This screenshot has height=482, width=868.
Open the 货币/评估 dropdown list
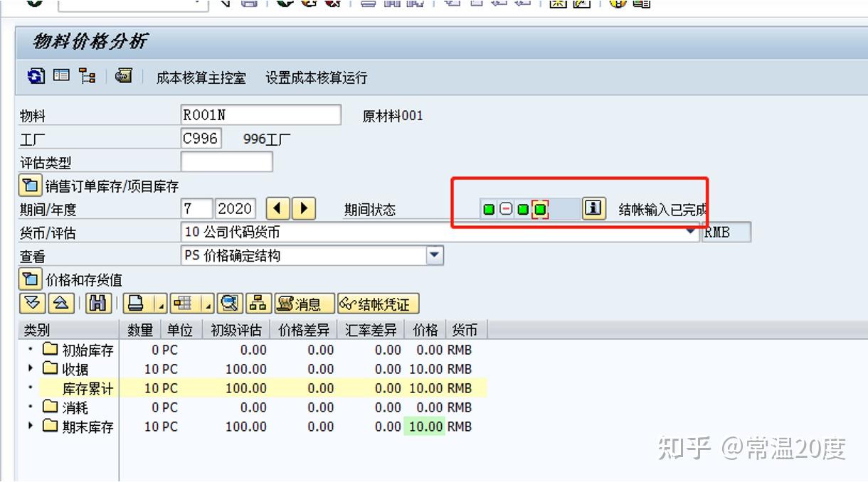pyautogui.click(x=692, y=232)
